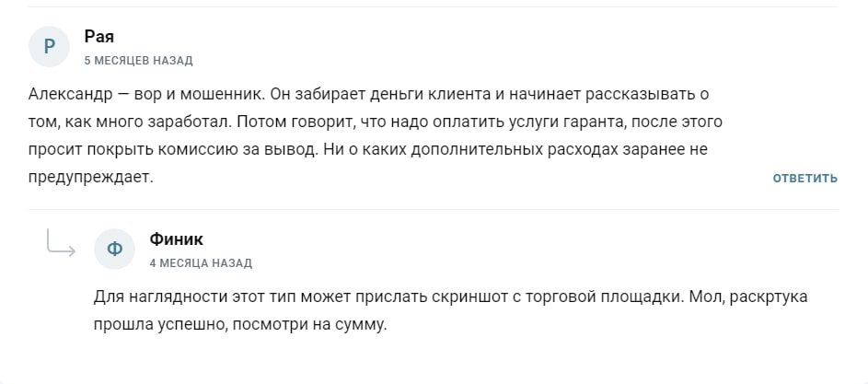Screen dimensions: 868x384
Task: Click Финик's round "Ф" avatar
Action: point(115,249)
